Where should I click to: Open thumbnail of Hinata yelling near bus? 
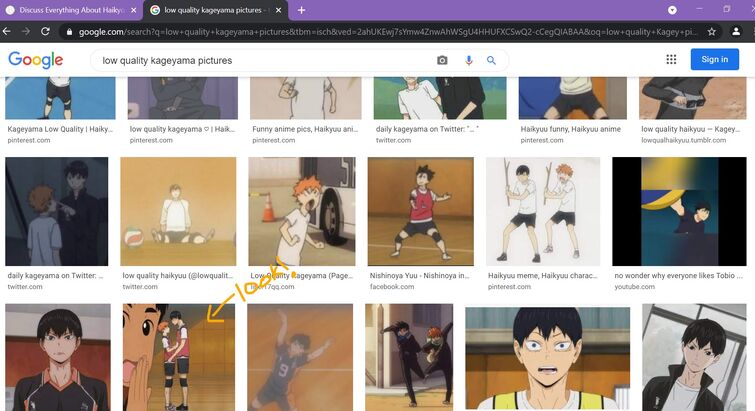[x=302, y=211]
